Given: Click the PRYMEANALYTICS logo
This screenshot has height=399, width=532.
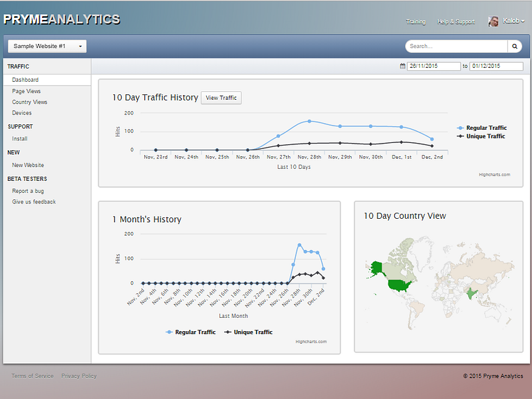Looking at the screenshot, I should (62, 19).
